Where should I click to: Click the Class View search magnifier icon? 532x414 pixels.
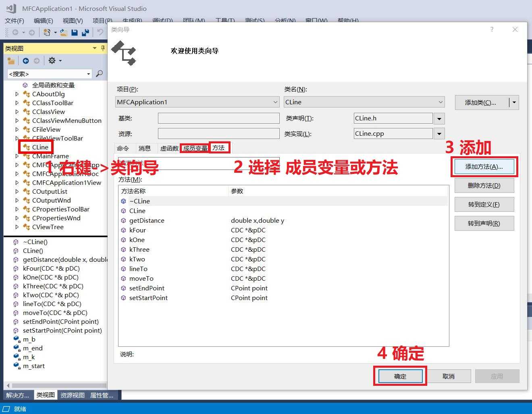100,74
